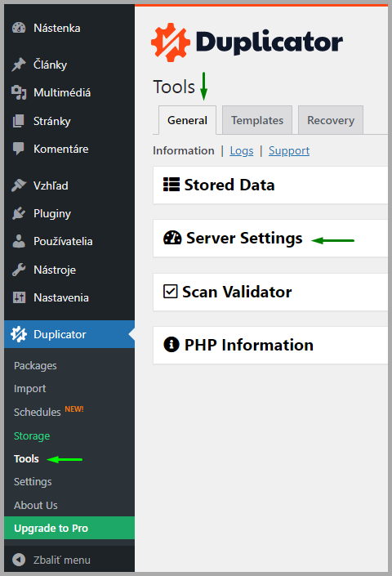Click the Multimédiá media icon
Viewport: 392px width, 576px height.
pos(19,92)
